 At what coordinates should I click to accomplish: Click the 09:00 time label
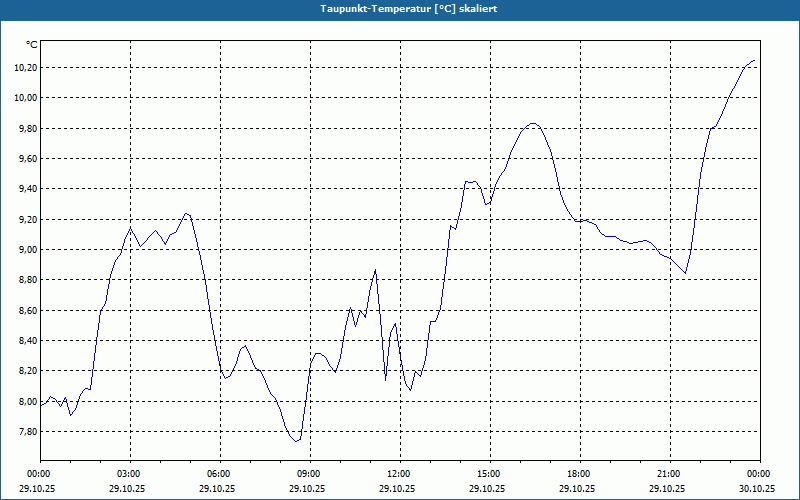(x=310, y=474)
